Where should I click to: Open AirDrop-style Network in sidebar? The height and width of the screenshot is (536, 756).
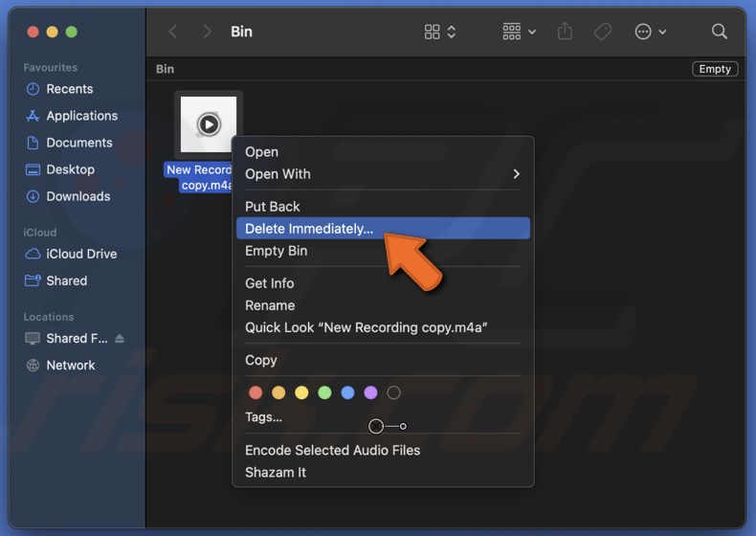70,365
